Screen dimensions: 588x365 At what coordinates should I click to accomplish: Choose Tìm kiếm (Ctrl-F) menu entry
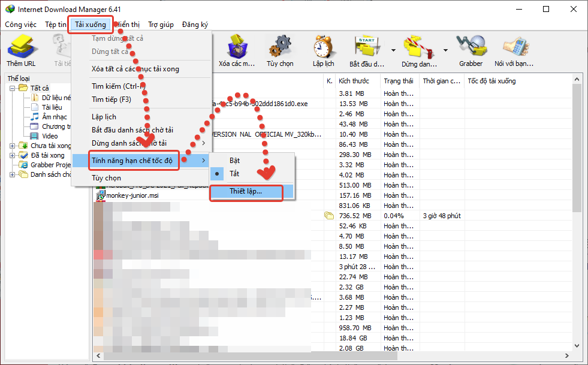coord(141,86)
